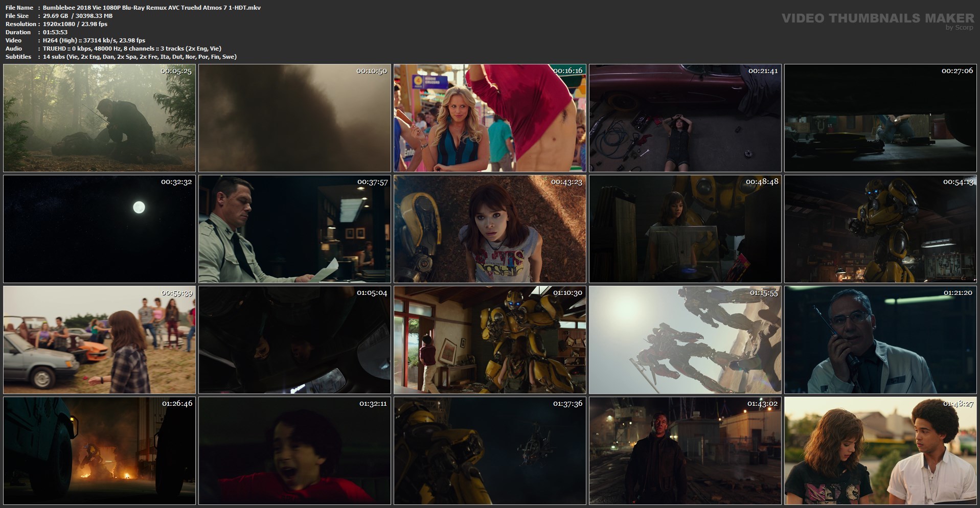The image size is (980, 508).
Task: Select the thumbnail timestamped 01:15:55
Action: [685, 340]
